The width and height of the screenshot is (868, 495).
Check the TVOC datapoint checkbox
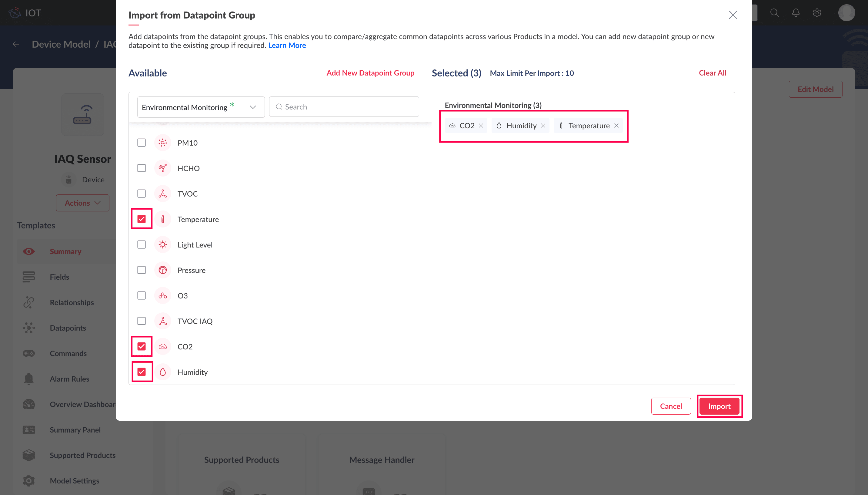tap(142, 194)
